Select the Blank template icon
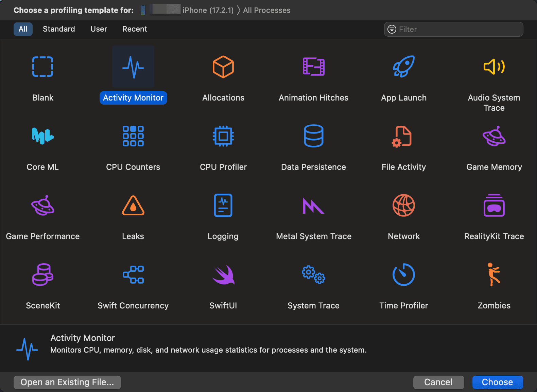 tap(42, 67)
